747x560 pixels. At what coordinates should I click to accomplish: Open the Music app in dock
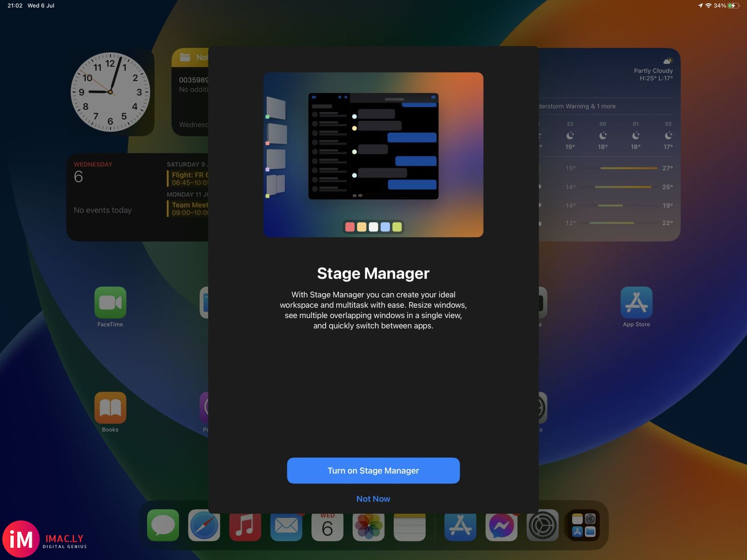point(245,527)
